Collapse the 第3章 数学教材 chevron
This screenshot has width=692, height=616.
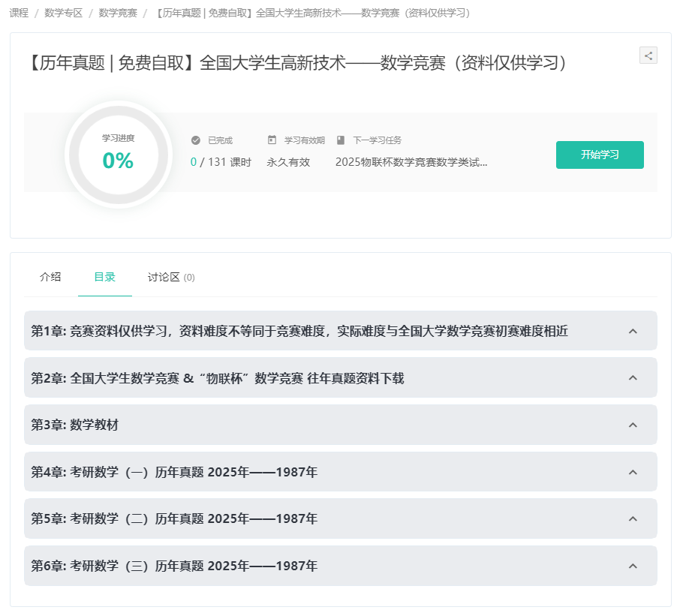tap(633, 425)
